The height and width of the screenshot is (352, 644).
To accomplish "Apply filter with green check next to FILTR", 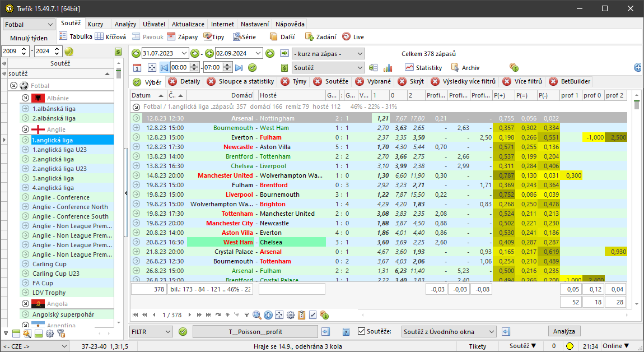I will (x=183, y=331).
